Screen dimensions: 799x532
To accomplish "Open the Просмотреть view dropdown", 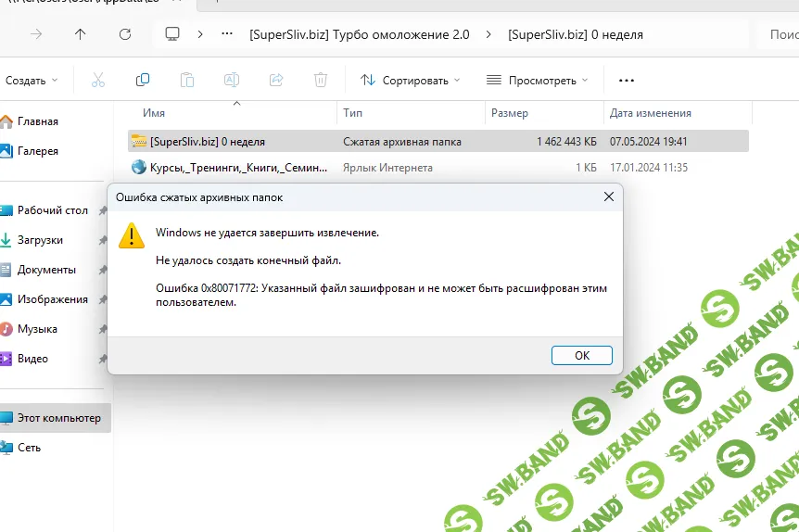I will (x=537, y=81).
